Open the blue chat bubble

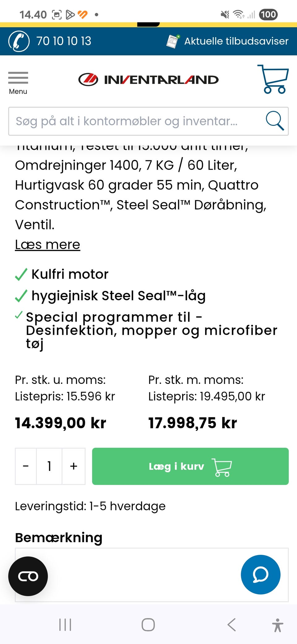point(260,575)
